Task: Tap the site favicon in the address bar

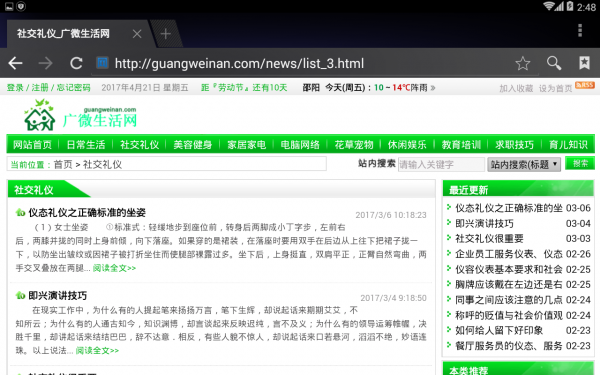Action: tap(102, 62)
